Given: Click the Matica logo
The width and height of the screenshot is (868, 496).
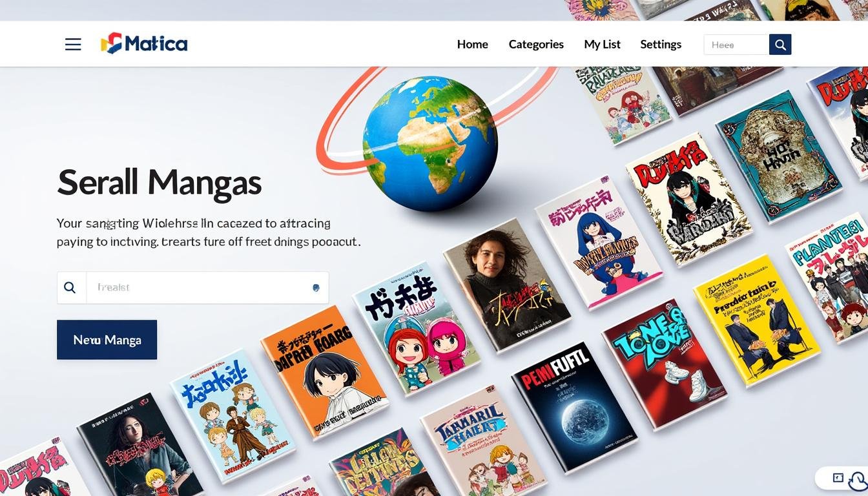Looking at the screenshot, I should click(144, 44).
